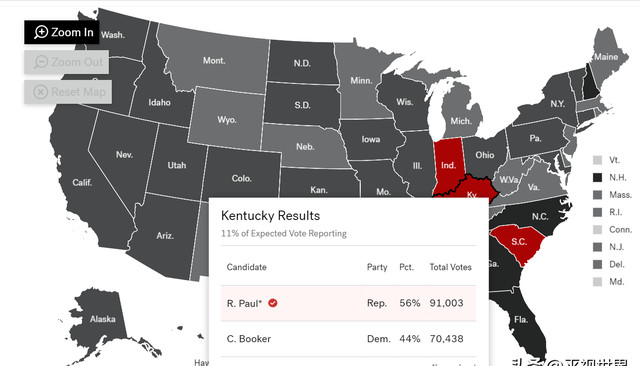Screen dimensions: 640x366
Task: Select the Md. legend square
Action: (x=597, y=282)
